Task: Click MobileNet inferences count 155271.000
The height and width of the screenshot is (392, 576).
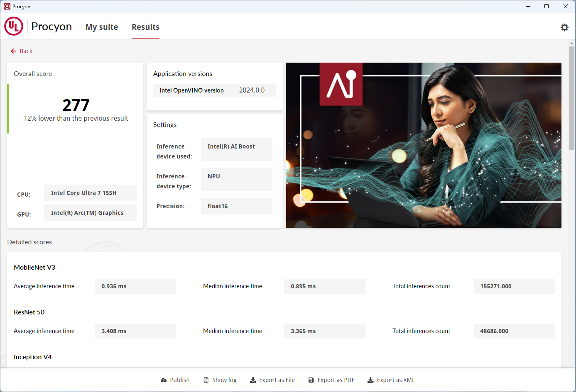Action: tap(514, 286)
